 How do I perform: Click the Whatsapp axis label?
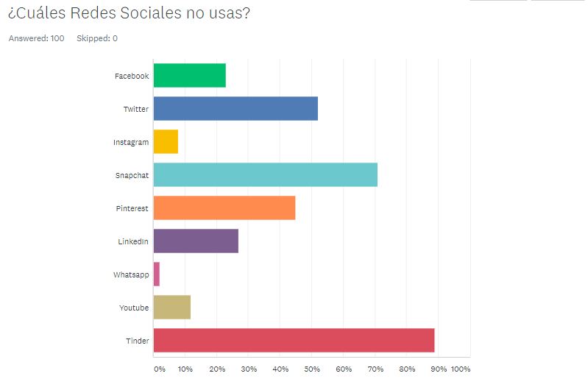point(131,274)
